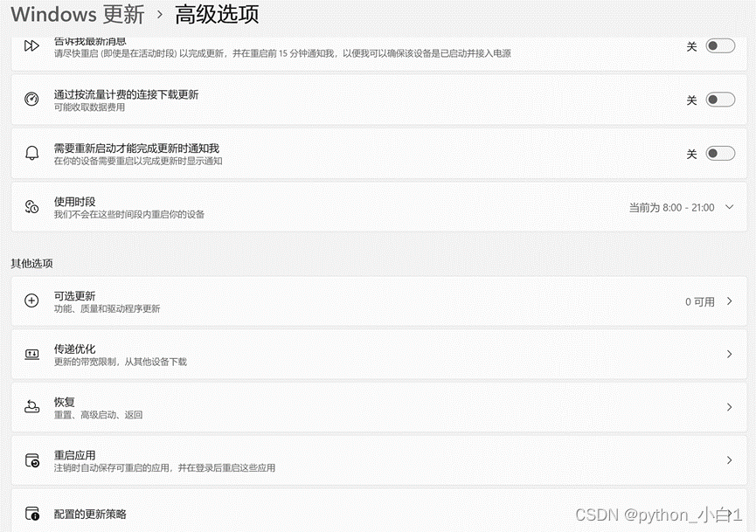The image size is (756, 532).
Task: Click the 通过按流量计费的连接下载更新 title
Action: point(127,94)
